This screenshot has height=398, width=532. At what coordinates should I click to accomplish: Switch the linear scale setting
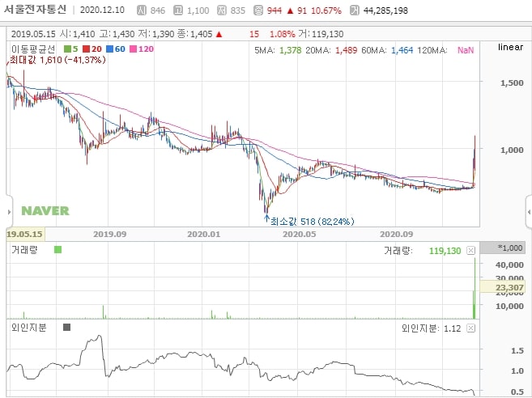(x=510, y=47)
